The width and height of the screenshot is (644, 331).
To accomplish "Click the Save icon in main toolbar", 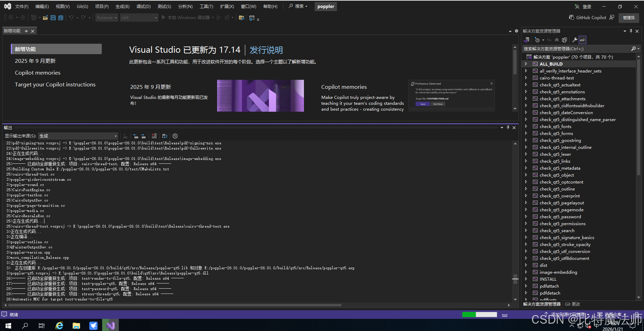I will [x=53, y=18].
